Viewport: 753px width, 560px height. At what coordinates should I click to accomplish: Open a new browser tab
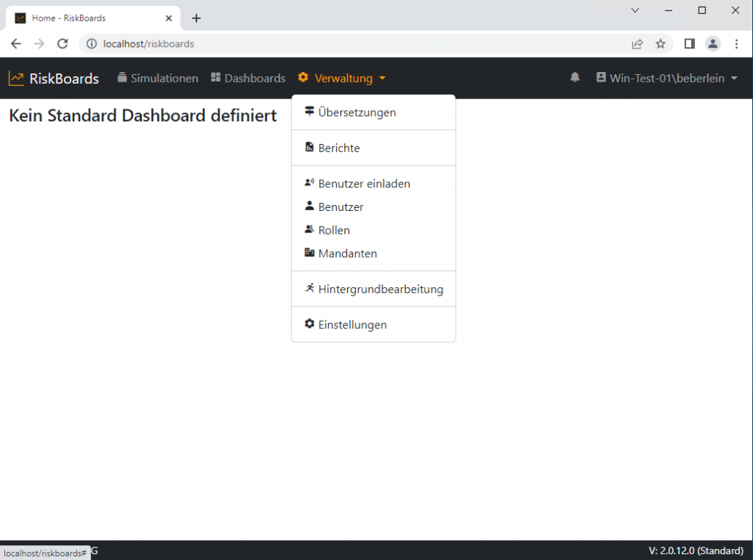click(x=196, y=18)
